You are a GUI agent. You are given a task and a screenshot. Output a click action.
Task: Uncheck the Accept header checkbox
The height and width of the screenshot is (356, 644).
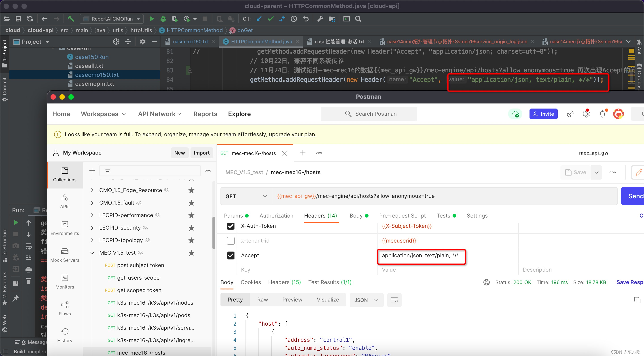click(x=231, y=255)
